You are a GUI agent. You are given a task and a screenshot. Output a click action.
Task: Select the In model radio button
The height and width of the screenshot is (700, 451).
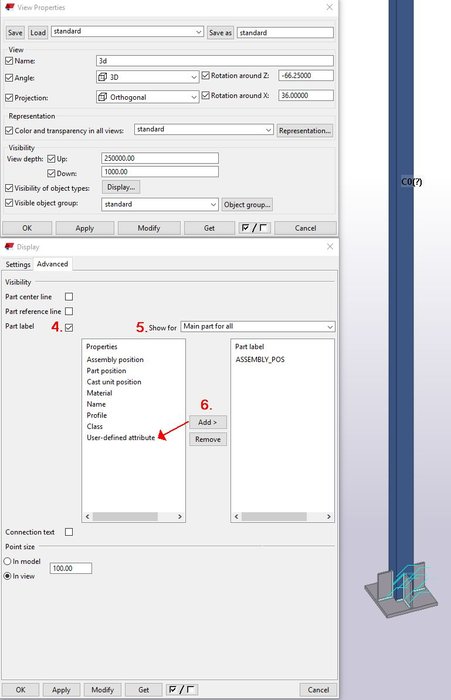pyautogui.click(x=8, y=561)
